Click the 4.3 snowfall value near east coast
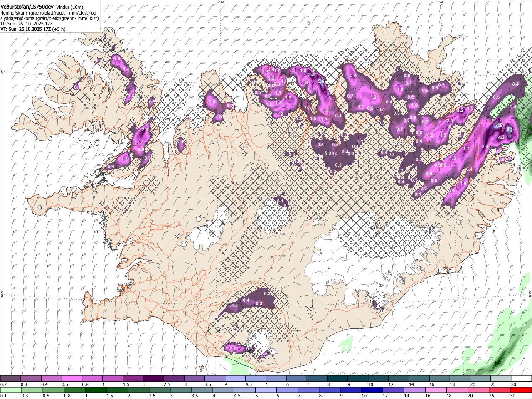Screen dimensions: 532x399 [x=501, y=138]
